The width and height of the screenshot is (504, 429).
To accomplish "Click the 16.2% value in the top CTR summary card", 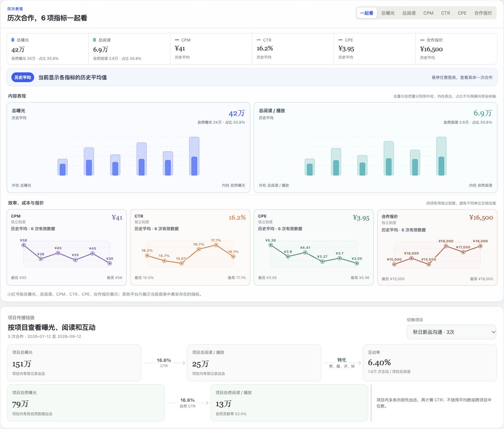I will click(x=265, y=48).
